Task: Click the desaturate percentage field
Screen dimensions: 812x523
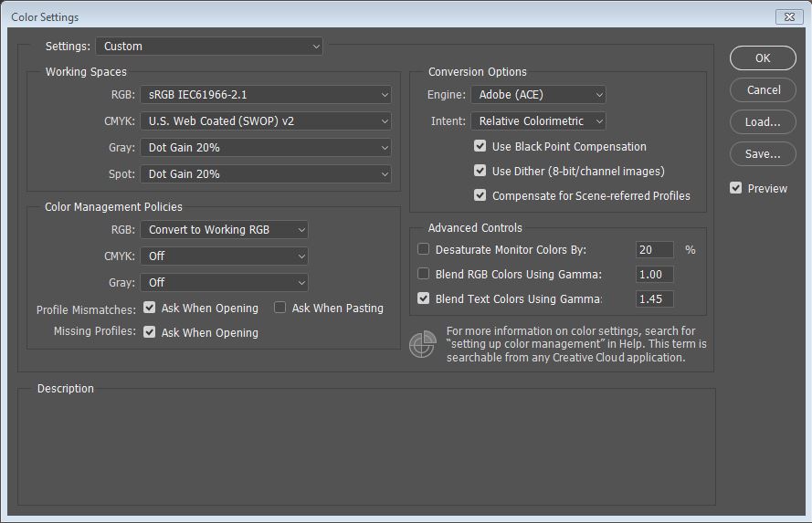Action: [x=654, y=249]
